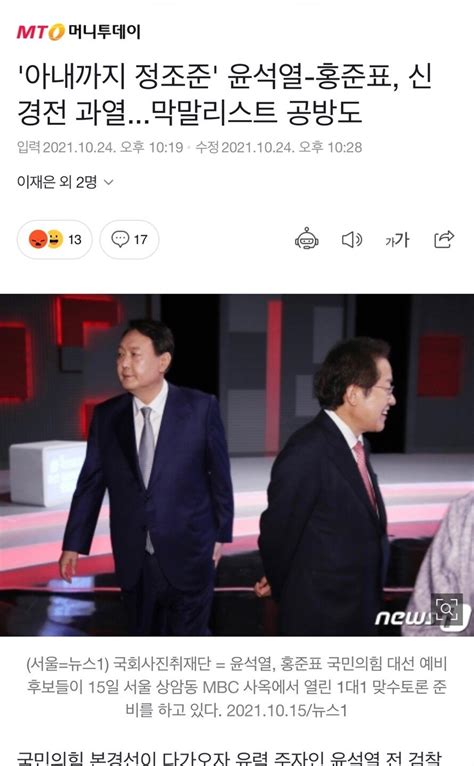Click the 머니투데이 text beside the logo
This screenshot has width=474, height=766.
tap(104, 32)
